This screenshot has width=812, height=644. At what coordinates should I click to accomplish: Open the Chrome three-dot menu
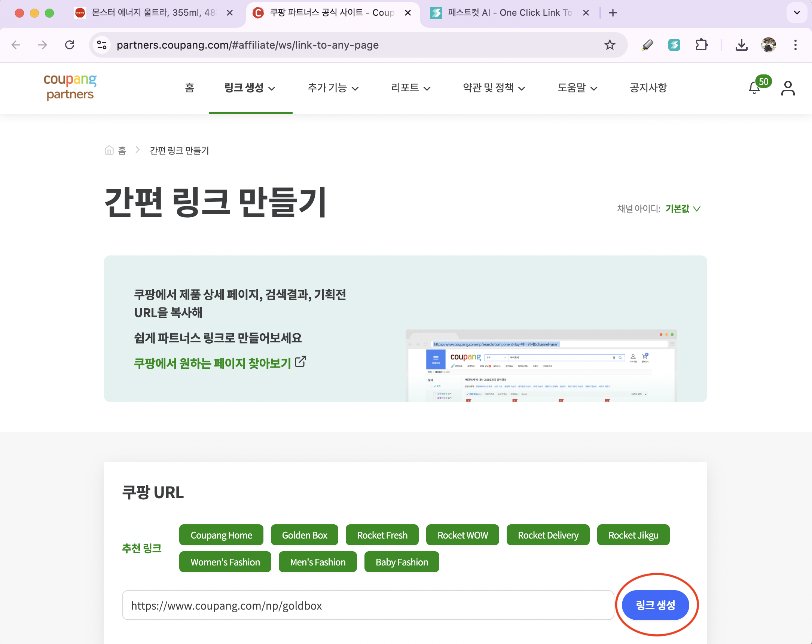point(796,45)
